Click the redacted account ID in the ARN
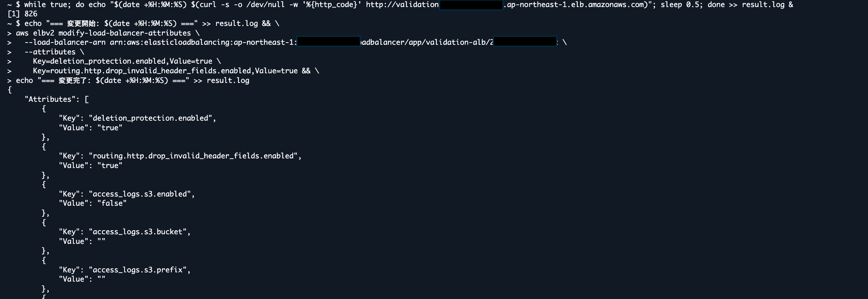Screen dimensions: 868x299 328,43
